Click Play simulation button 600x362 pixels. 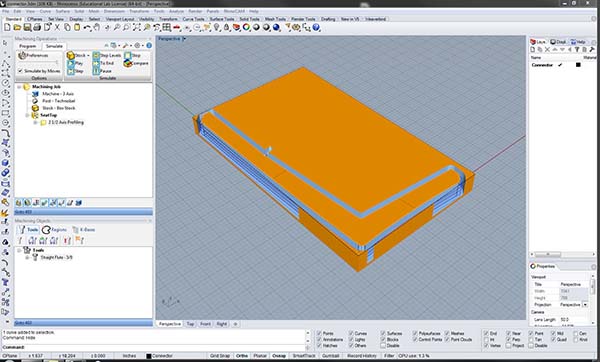point(75,63)
